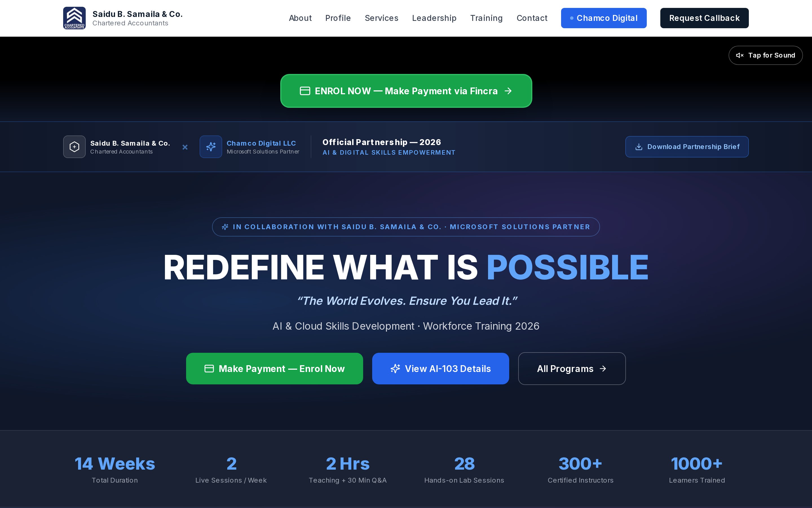Click the 300+ Certified Instructors stat
Image resolution: width=812 pixels, height=508 pixels.
coord(581,469)
